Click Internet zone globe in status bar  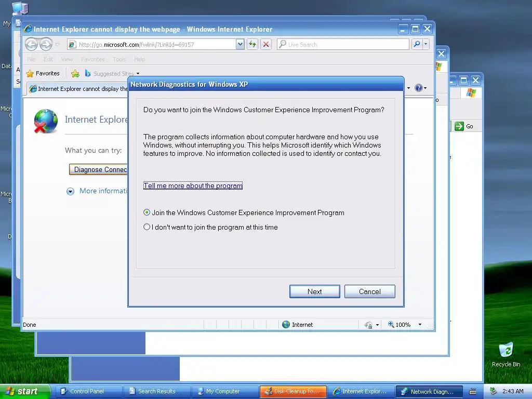pyautogui.click(x=286, y=325)
